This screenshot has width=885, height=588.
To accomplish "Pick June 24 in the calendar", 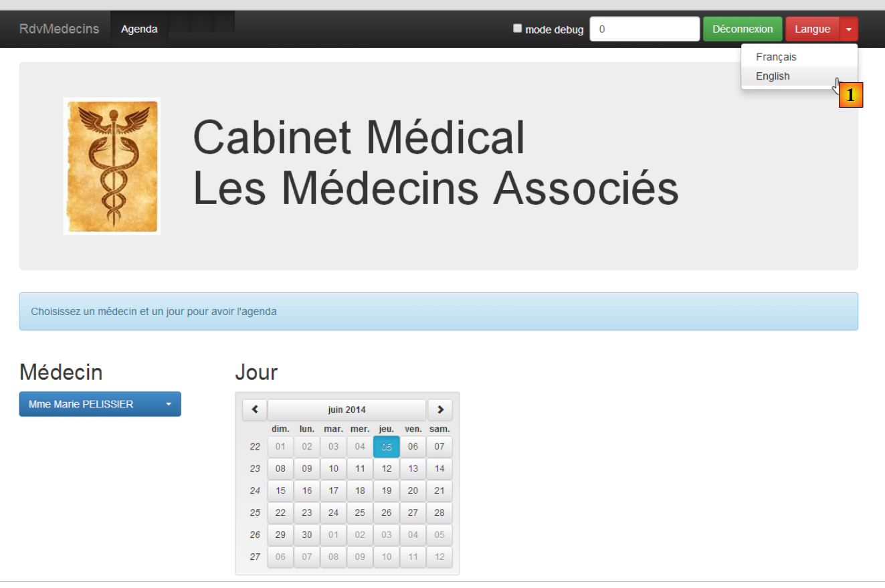I will tap(333, 513).
